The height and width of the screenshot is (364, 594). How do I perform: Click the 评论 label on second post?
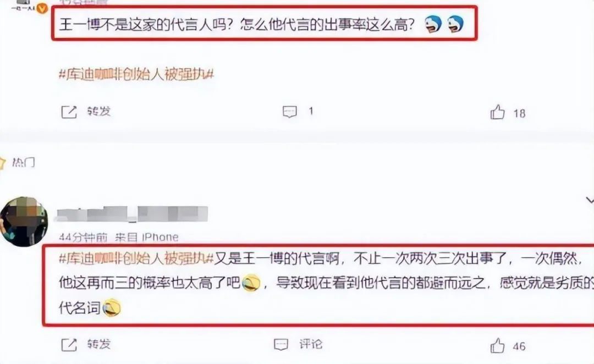pos(311,344)
